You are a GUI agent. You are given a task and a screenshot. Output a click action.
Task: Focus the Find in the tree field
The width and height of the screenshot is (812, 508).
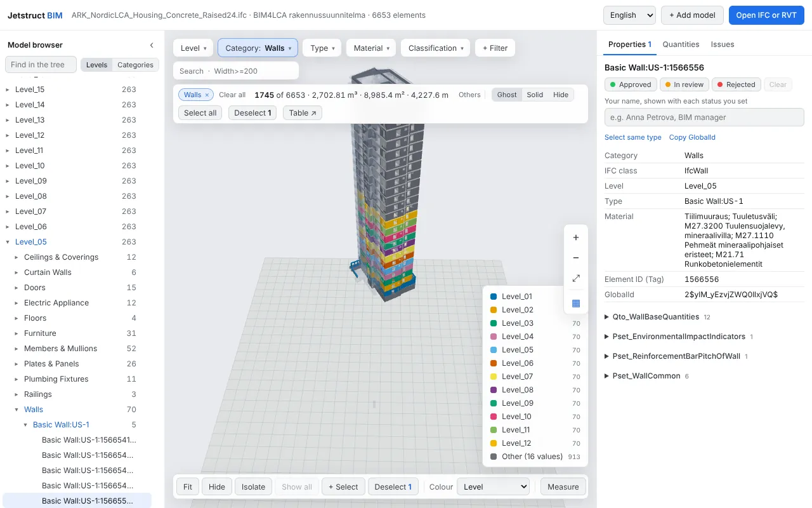point(41,65)
